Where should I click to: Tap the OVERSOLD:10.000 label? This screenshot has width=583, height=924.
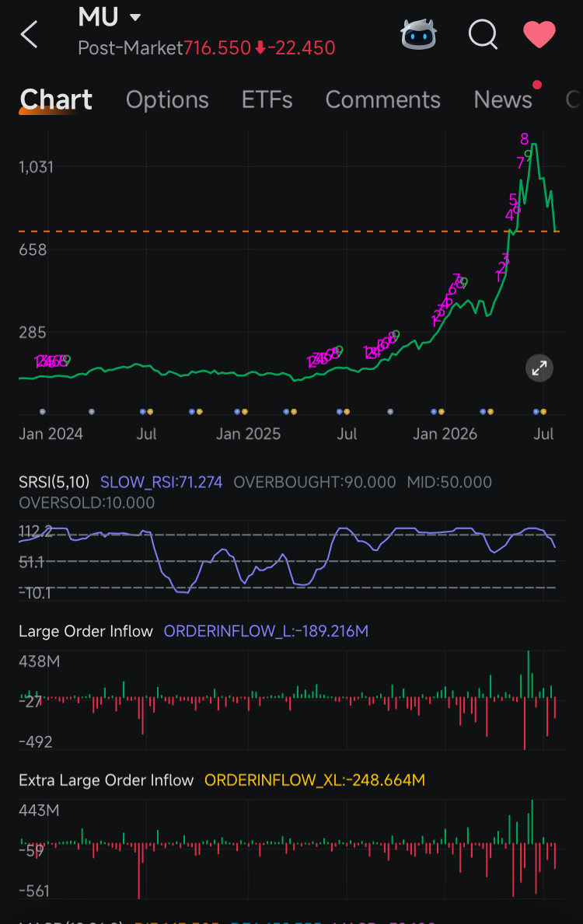click(86, 503)
